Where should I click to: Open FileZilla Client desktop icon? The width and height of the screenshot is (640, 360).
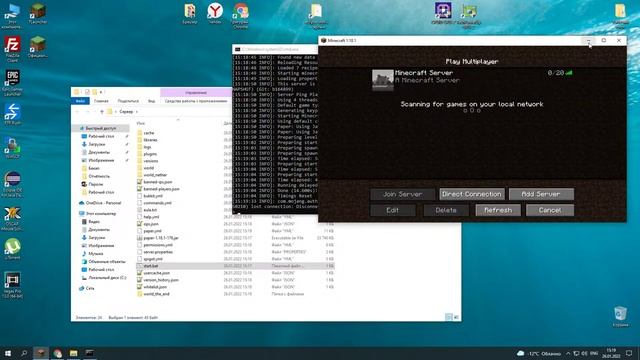[x=12, y=48]
